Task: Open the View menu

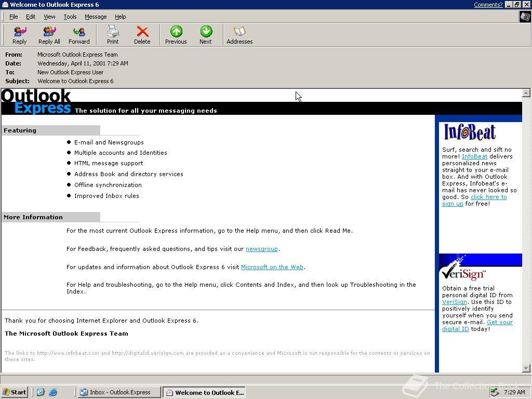Action: [49, 17]
